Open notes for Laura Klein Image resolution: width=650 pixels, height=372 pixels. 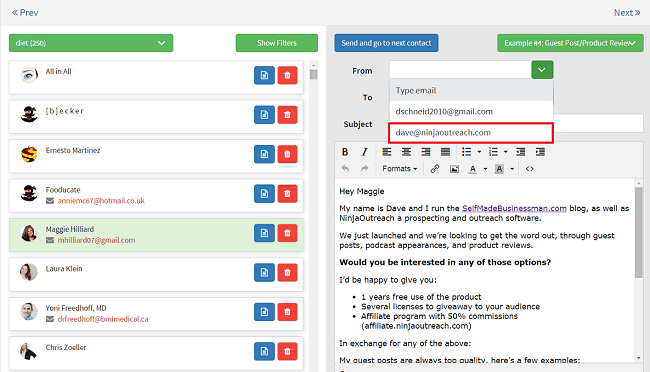click(x=264, y=272)
